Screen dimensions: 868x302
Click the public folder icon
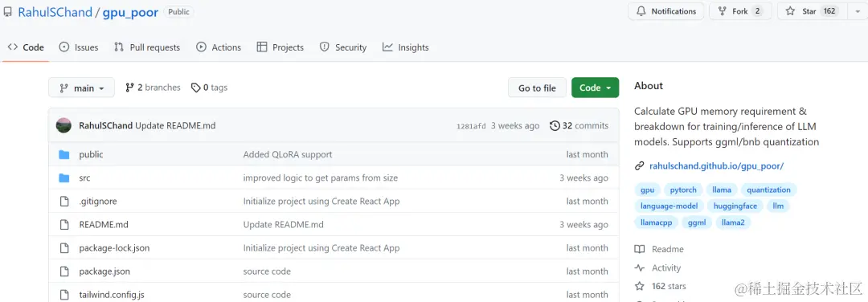click(x=64, y=154)
